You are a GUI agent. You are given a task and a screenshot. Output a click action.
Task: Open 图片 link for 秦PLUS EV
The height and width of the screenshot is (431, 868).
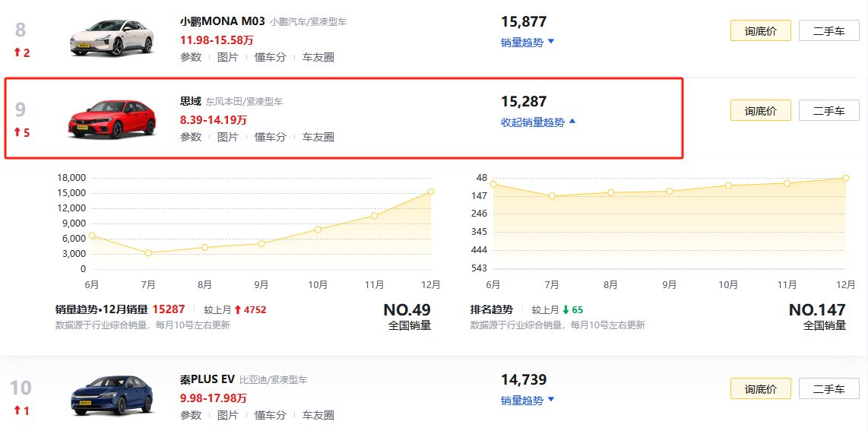(227, 415)
